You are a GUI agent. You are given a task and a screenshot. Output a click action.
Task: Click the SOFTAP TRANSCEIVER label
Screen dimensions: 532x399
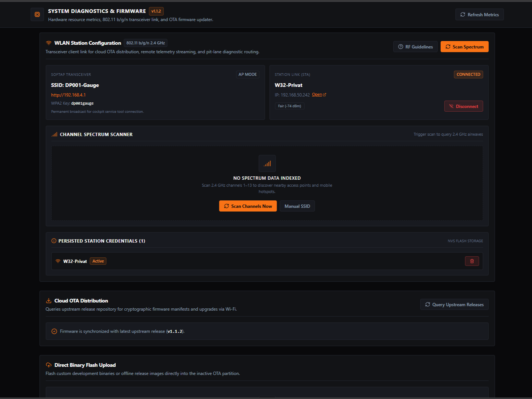click(x=71, y=75)
